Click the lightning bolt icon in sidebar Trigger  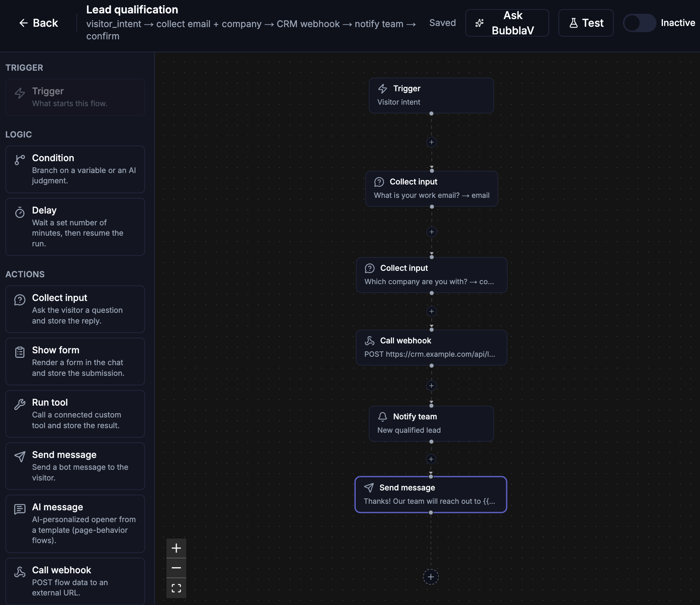(x=20, y=93)
